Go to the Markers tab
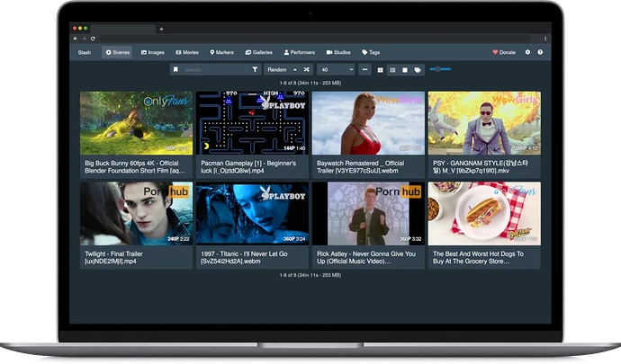Image resolution: width=621 pixels, height=364 pixels. (x=221, y=52)
